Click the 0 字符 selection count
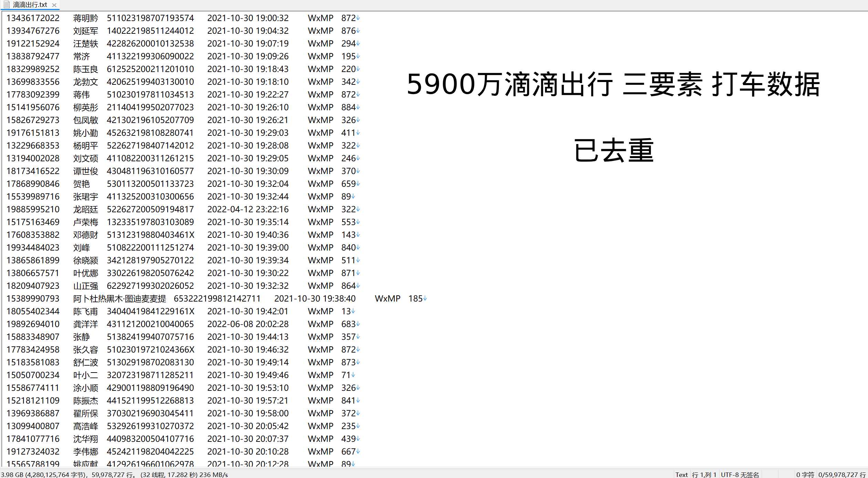868x478 pixels. (805, 475)
